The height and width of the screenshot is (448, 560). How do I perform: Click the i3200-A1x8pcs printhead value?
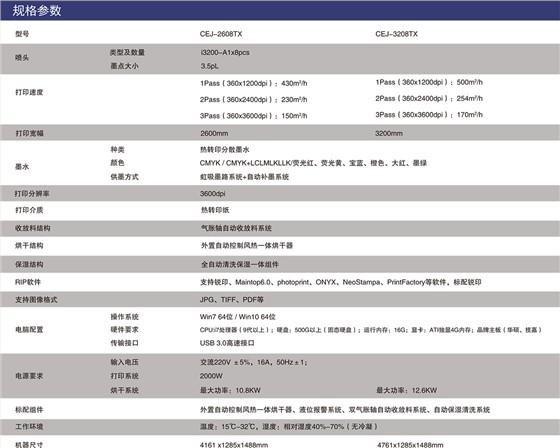[225, 53]
